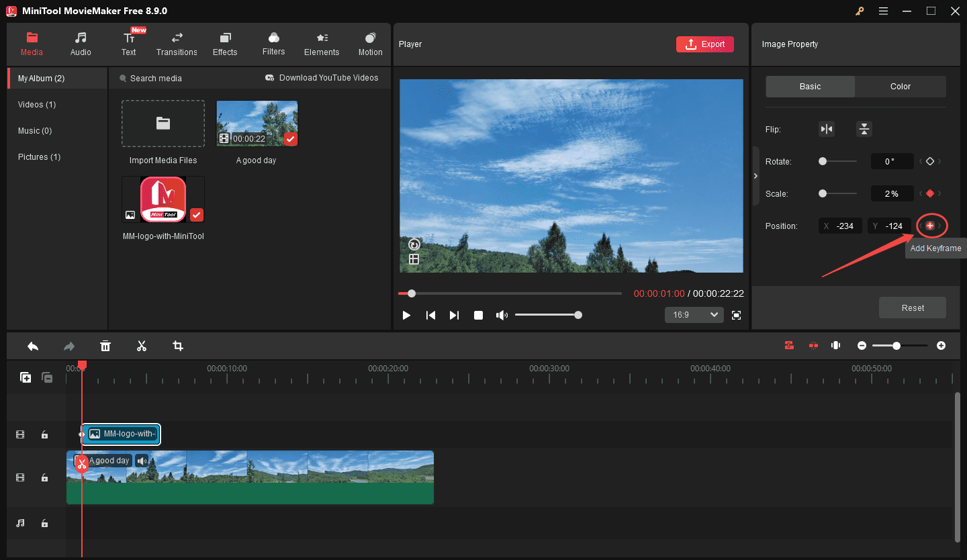Step to the next frame
967x560 pixels.
tap(454, 315)
